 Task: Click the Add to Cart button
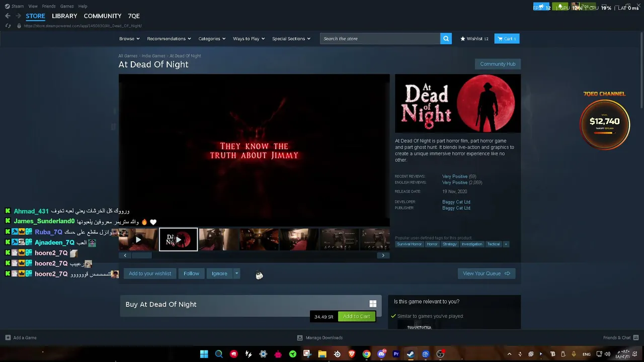(356, 316)
